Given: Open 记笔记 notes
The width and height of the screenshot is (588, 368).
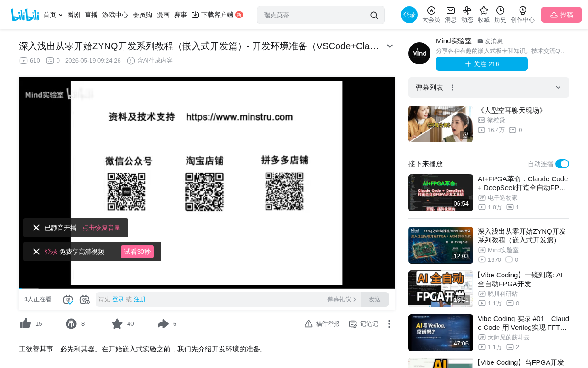Looking at the screenshot, I should 363,324.
